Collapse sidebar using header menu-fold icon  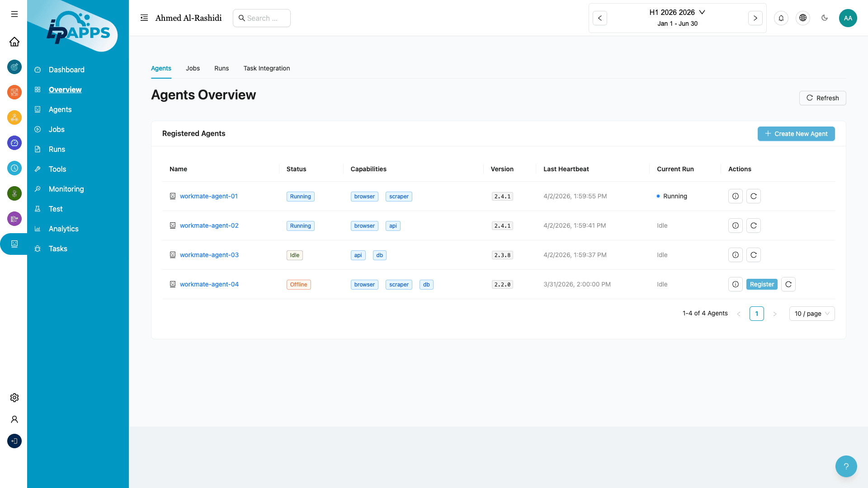click(x=144, y=18)
